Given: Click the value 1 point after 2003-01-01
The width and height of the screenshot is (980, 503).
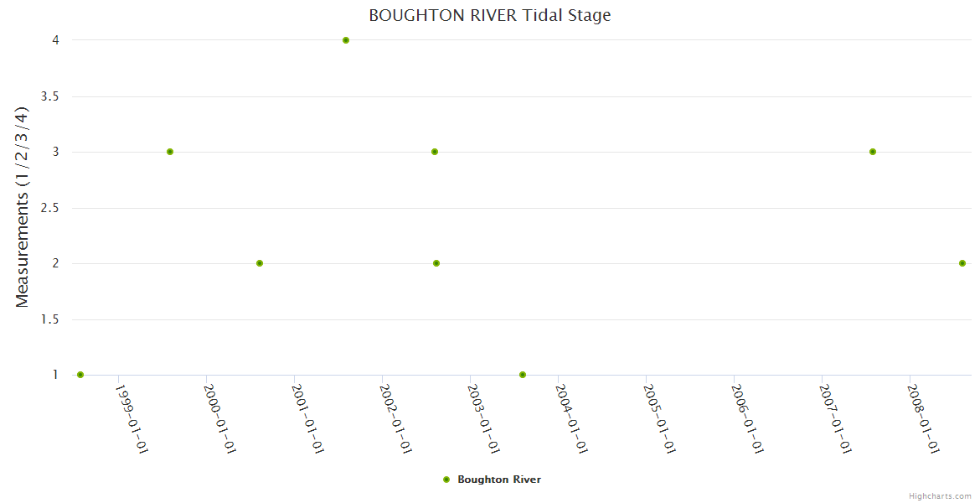Looking at the screenshot, I should tap(523, 375).
